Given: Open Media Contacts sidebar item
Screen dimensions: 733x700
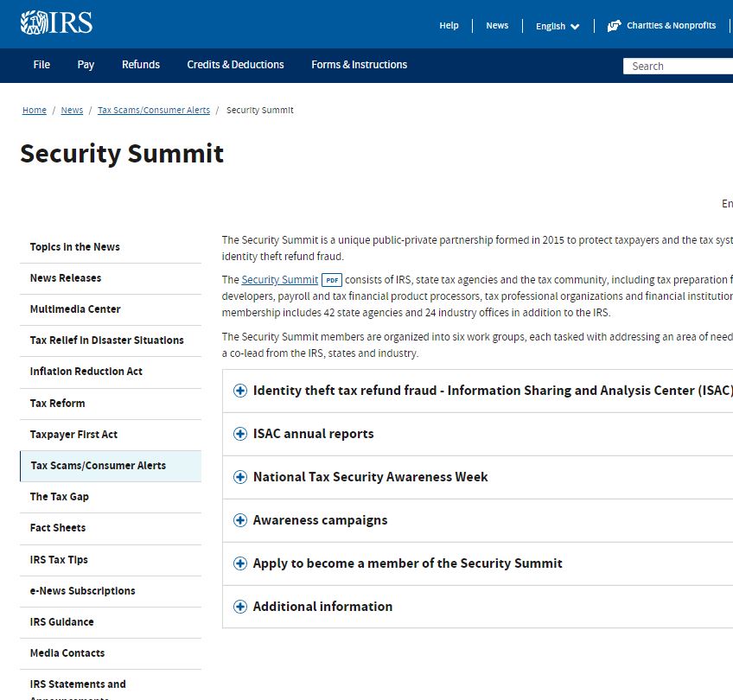Looking at the screenshot, I should 111,653.
